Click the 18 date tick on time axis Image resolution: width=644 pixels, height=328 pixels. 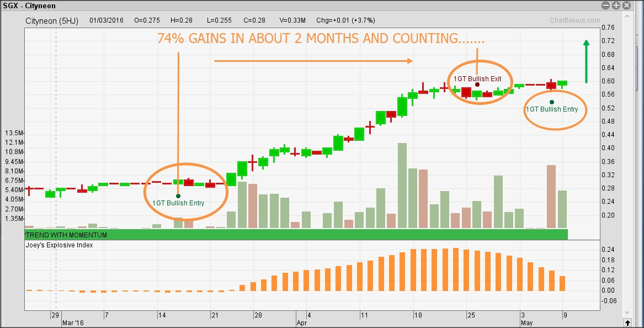418,315
